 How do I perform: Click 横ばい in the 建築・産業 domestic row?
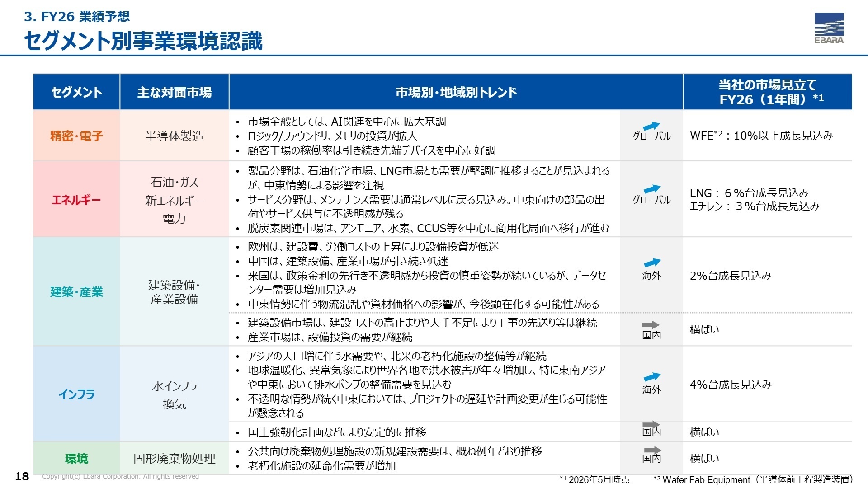704,329
